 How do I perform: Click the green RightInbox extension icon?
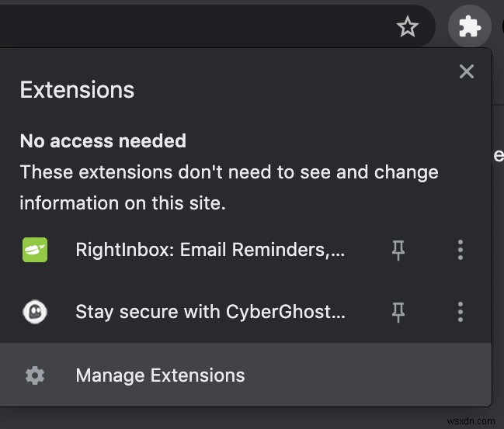click(35, 250)
